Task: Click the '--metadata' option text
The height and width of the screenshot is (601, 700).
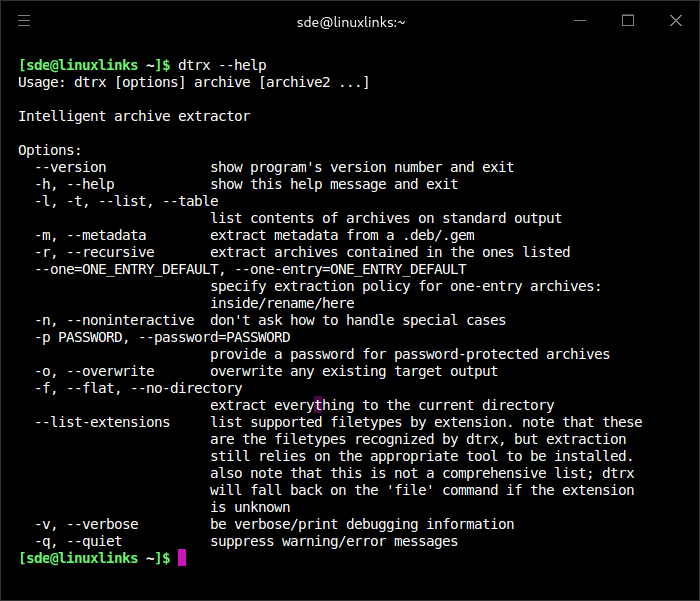Action: click(x=106, y=235)
